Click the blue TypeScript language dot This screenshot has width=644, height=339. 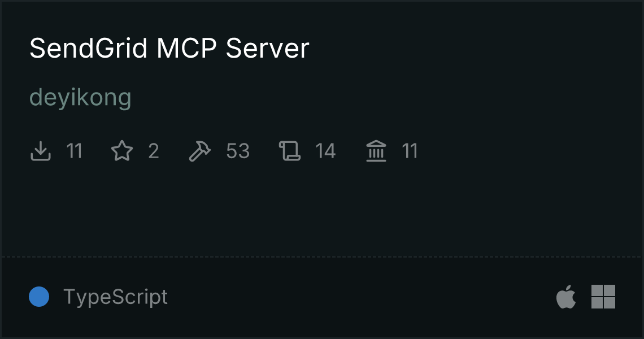[39, 297]
